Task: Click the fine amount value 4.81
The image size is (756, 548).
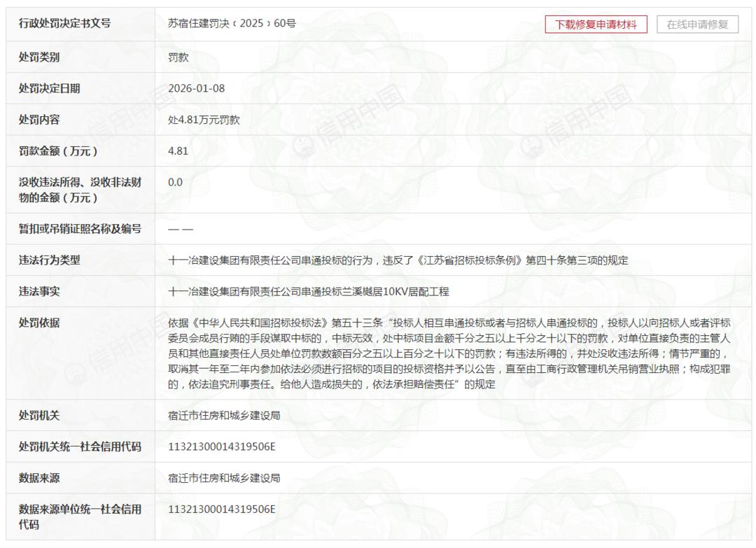Action: pyautogui.click(x=178, y=151)
